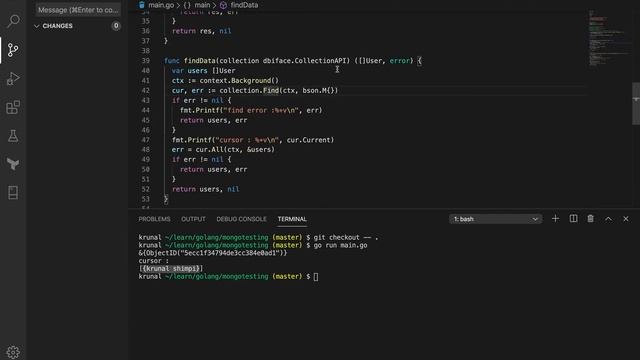Switch to the PROBLEMS tab
This screenshot has width=640, height=360.
pos(154,219)
